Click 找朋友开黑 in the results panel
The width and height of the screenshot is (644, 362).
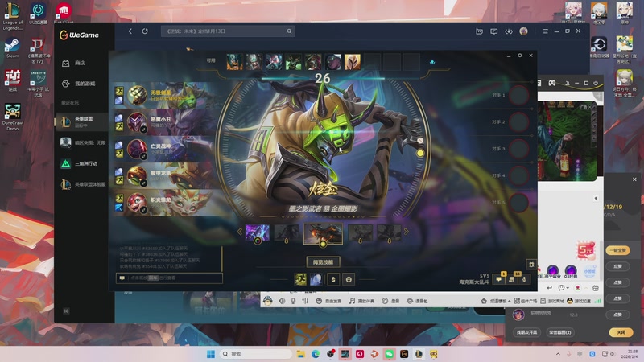point(527,332)
